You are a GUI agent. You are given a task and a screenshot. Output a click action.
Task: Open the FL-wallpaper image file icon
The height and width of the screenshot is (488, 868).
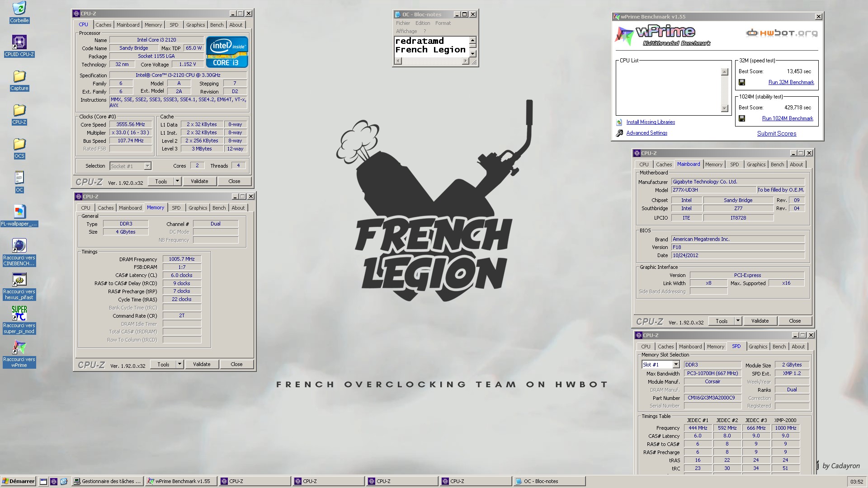(x=19, y=211)
